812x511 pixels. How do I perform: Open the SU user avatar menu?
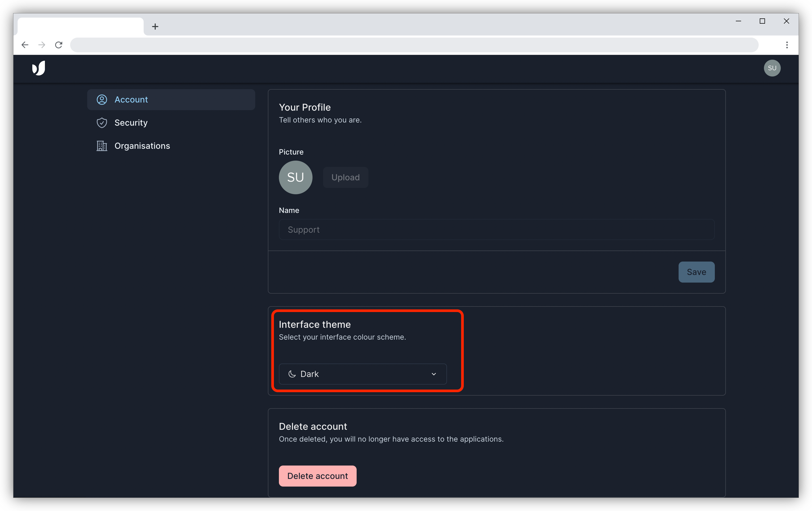pyautogui.click(x=772, y=68)
